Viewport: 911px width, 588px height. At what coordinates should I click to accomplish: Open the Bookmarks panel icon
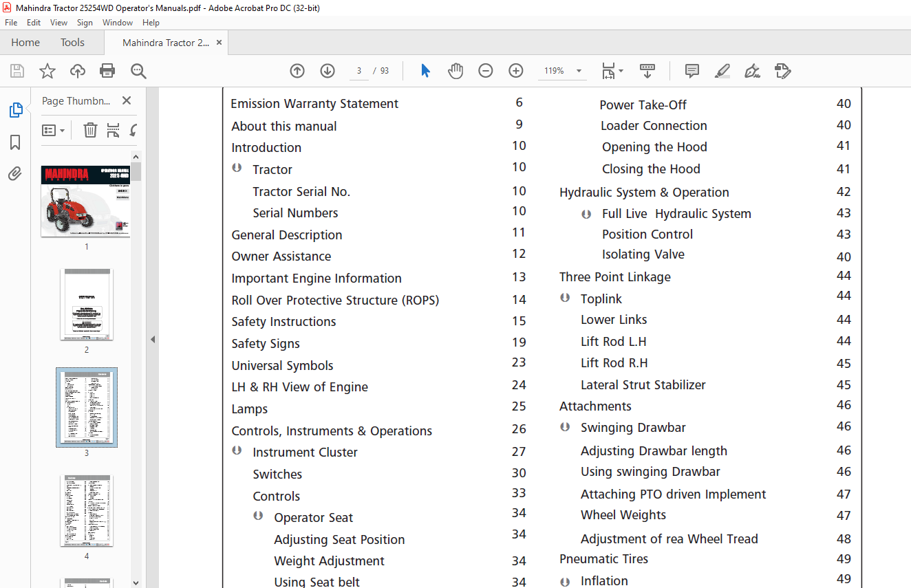pos(15,142)
